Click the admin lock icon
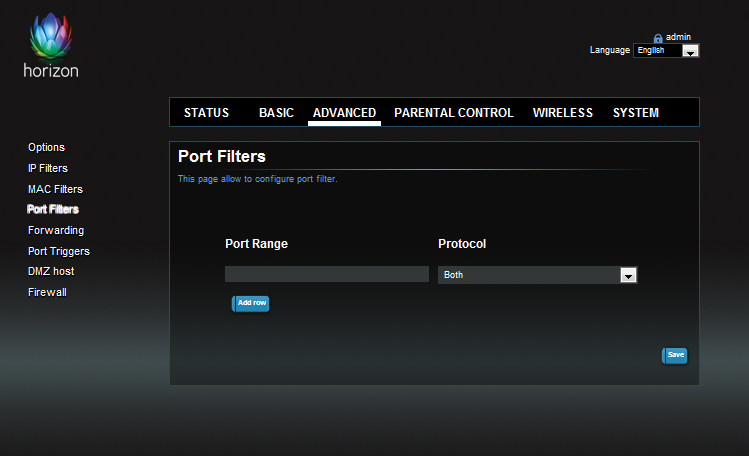The width and height of the screenshot is (749, 456). click(658, 38)
